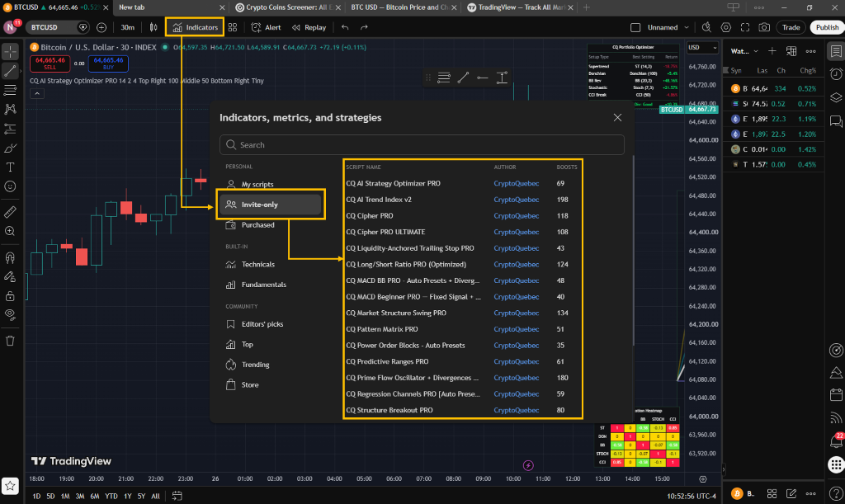
Task: Select the Invite-only section
Action: pyautogui.click(x=270, y=205)
